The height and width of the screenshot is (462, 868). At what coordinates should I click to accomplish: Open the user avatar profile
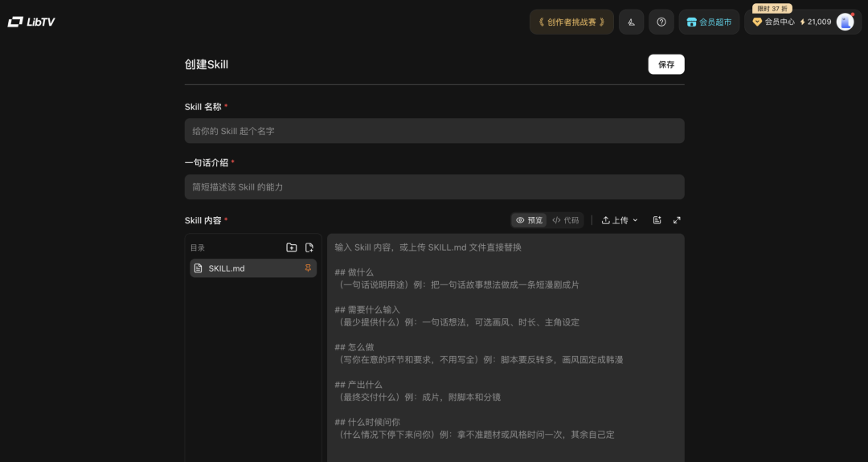pos(845,22)
